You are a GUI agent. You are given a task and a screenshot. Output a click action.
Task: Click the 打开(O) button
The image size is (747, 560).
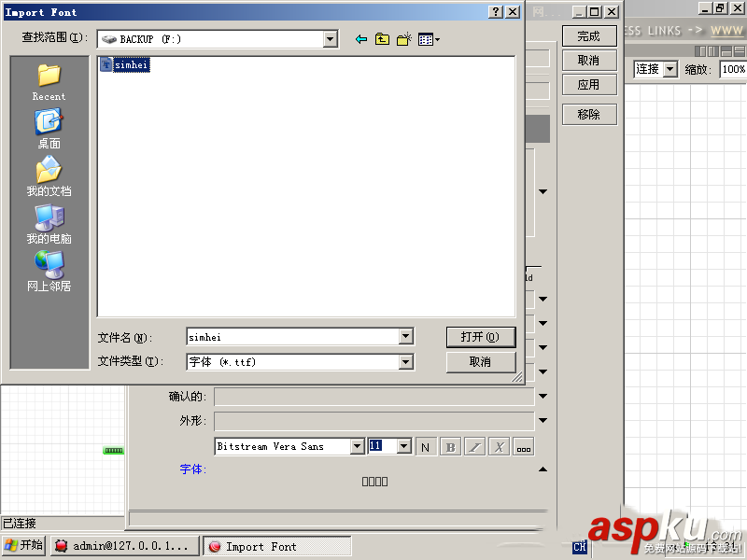[481, 337]
